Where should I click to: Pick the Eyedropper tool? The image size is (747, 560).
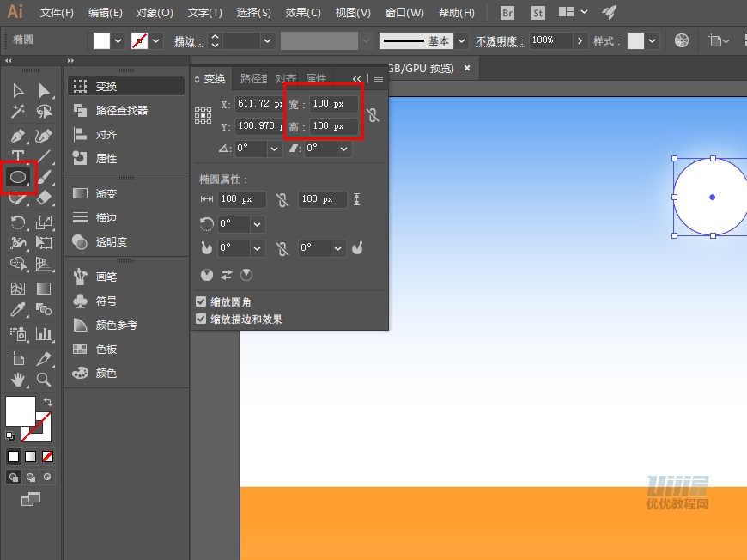tap(17, 310)
